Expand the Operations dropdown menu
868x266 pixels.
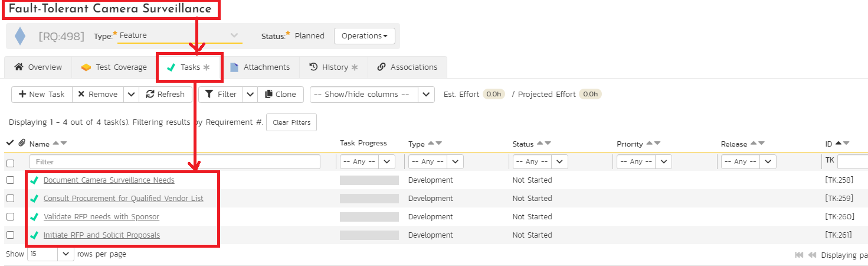(x=364, y=36)
